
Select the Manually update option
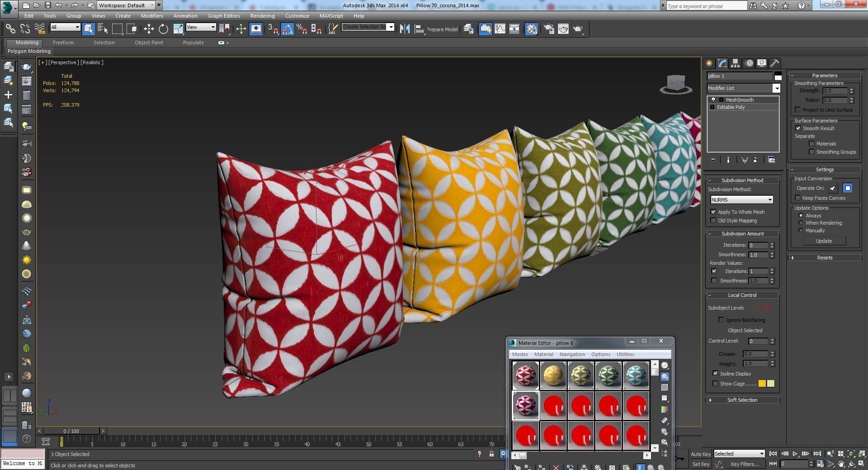801,230
